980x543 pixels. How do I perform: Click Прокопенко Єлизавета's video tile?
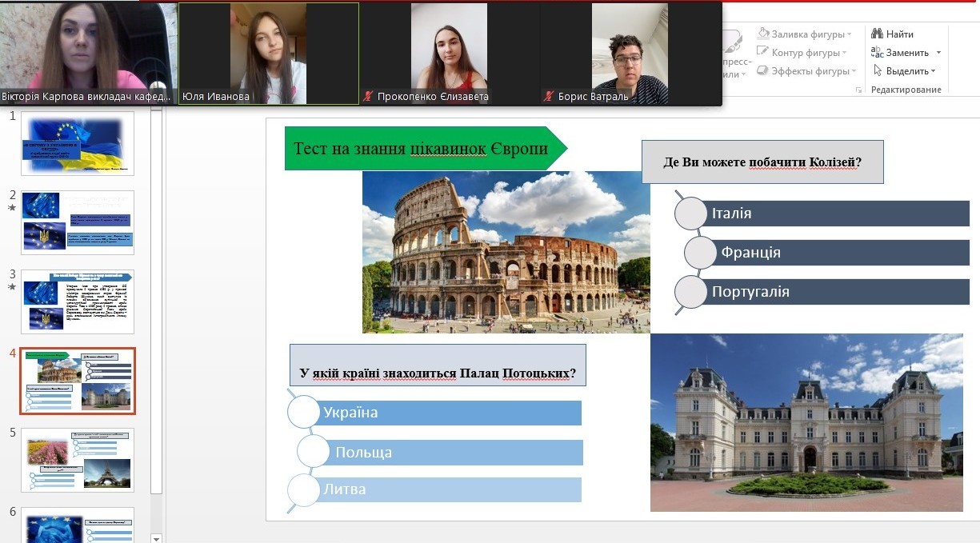click(450, 53)
